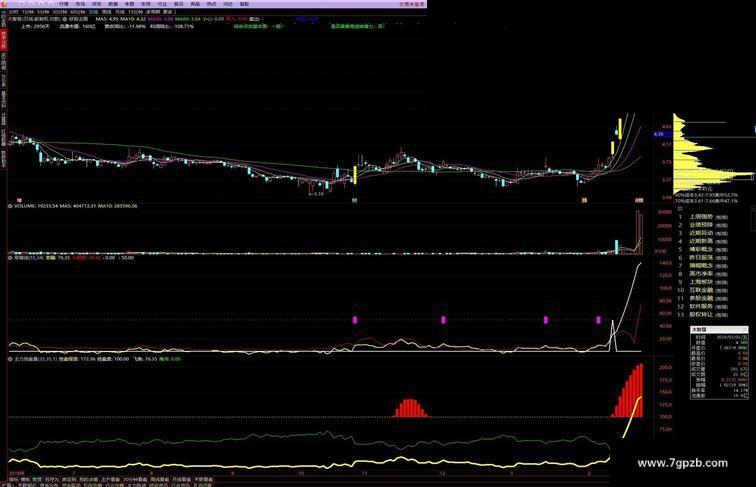Switch to the 5分钟 period tab
The height and width of the screenshot is (487, 756).
click(44, 12)
